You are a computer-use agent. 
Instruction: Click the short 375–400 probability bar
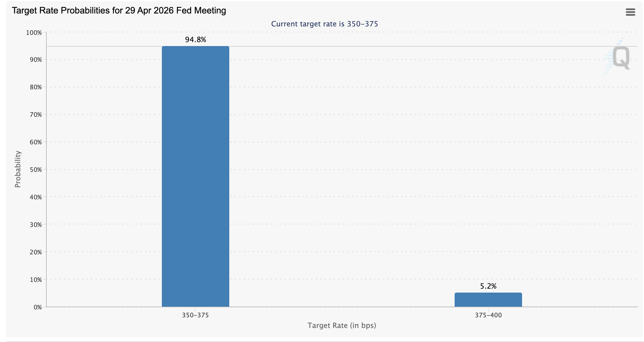(488, 300)
